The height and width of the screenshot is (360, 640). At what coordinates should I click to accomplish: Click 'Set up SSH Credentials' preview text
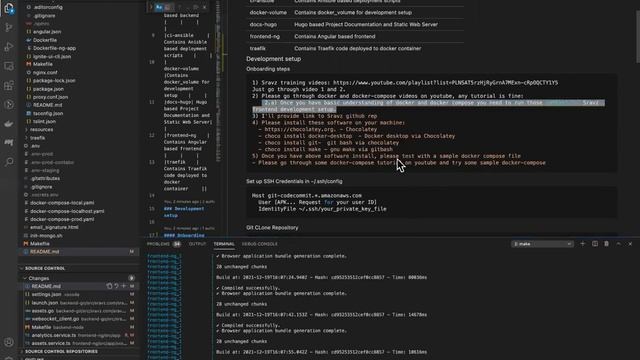click(294, 181)
